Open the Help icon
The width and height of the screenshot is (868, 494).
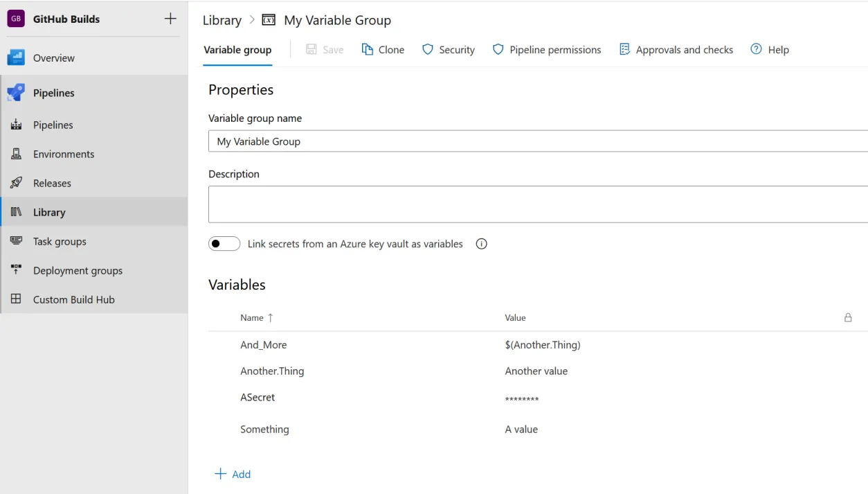[757, 49]
